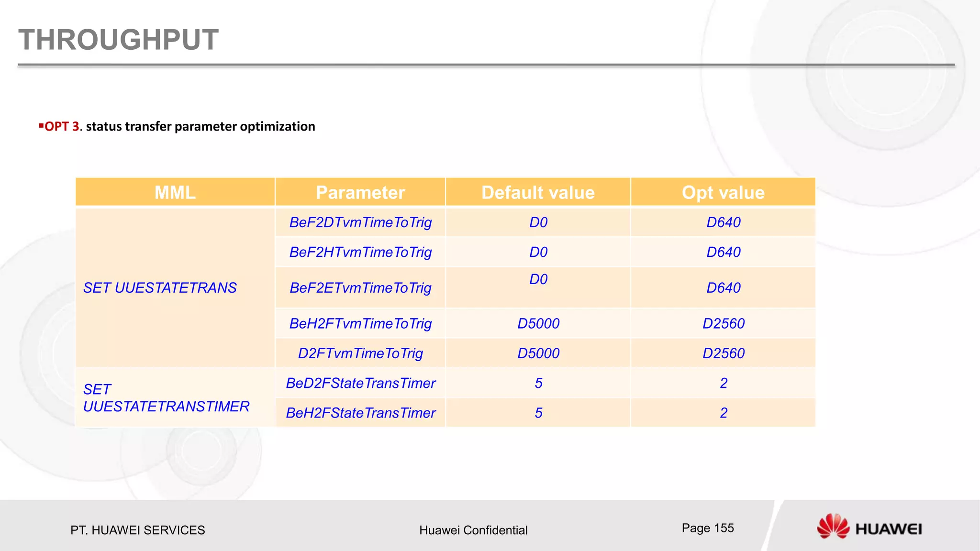Select the THROUGHPUT slide title
The image size is (980, 551).
click(x=118, y=40)
